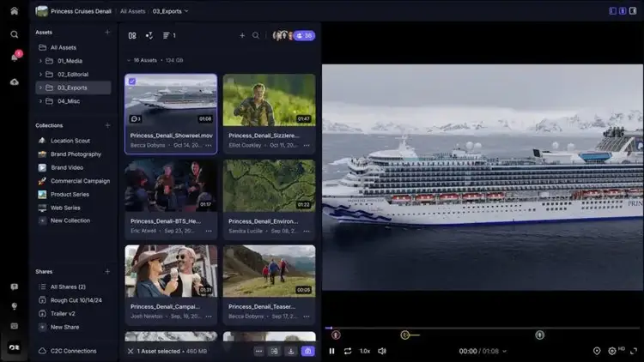Click the Home icon in left sidebar
Screen dimensions: 644x362
click(x=14, y=11)
